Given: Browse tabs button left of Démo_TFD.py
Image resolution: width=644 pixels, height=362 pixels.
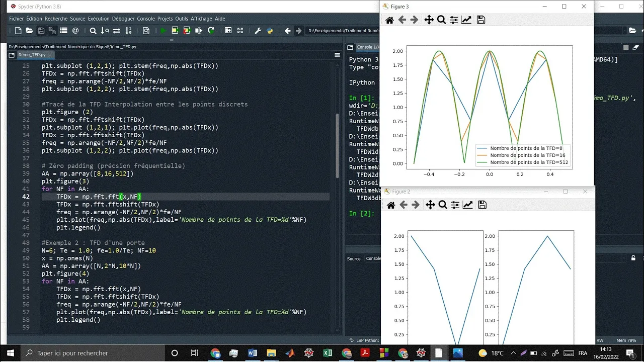Looking at the screenshot, I should (11, 55).
